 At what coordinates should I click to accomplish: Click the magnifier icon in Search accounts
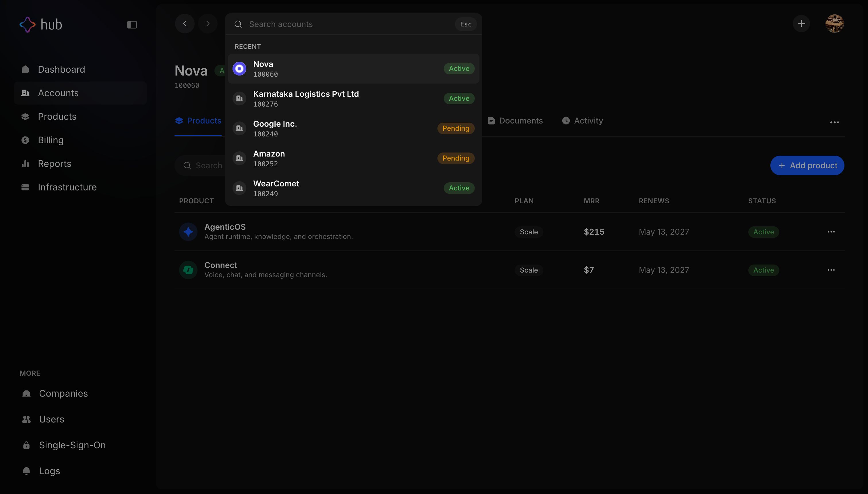[238, 24]
